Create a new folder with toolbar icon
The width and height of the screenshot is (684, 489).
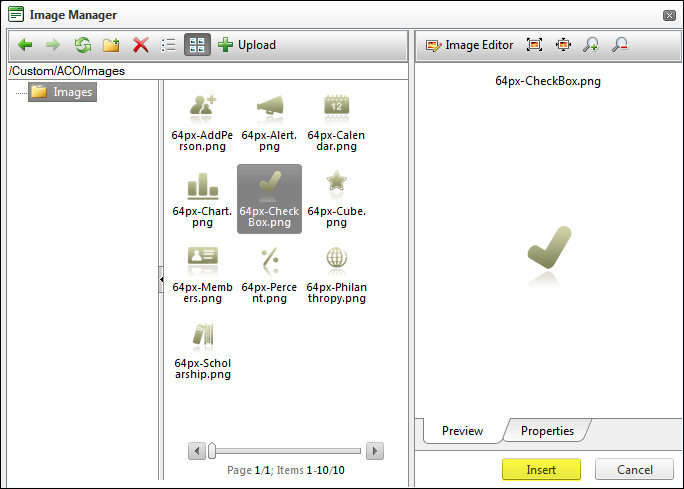pos(112,45)
